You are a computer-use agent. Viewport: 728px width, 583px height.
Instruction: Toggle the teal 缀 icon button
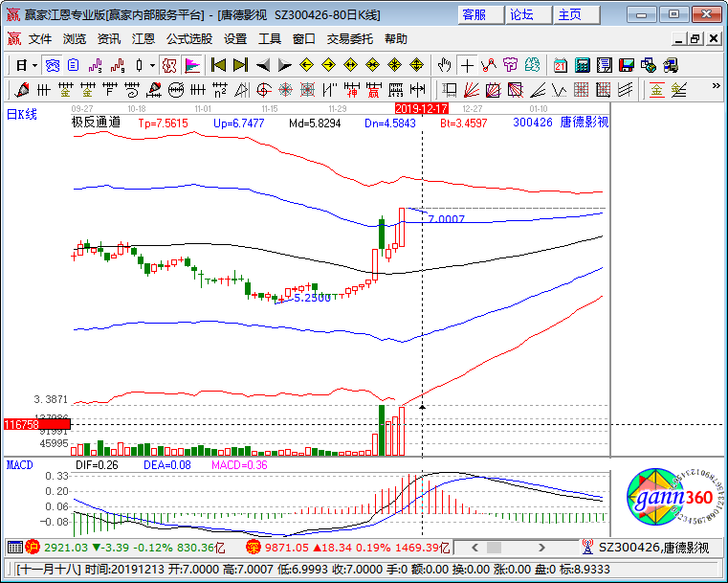coord(532,65)
